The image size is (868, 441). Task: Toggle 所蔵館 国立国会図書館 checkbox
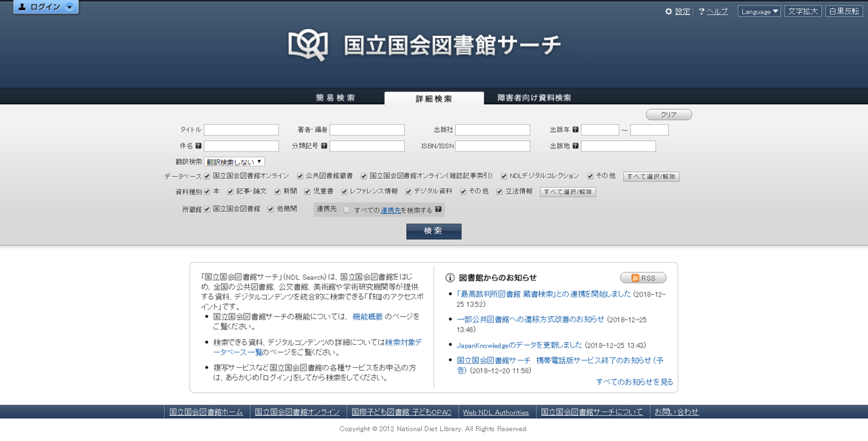[208, 209]
